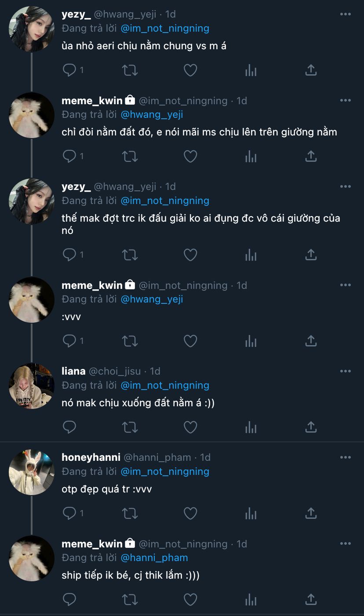The width and height of the screenshot is (364, 616).
Task: Retweet yezy_'s first tweet
Action: point(130,70)
